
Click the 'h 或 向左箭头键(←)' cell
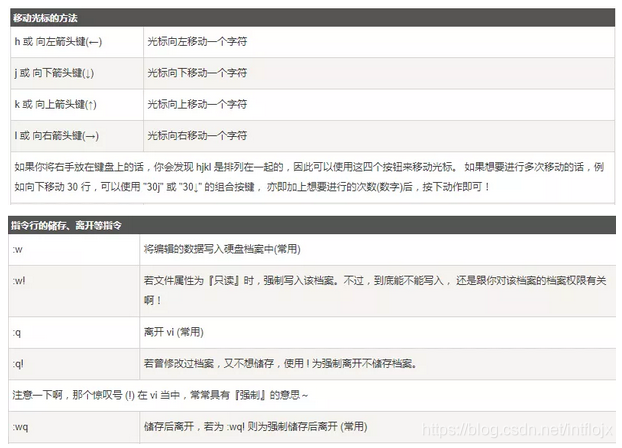click(77, 42)
